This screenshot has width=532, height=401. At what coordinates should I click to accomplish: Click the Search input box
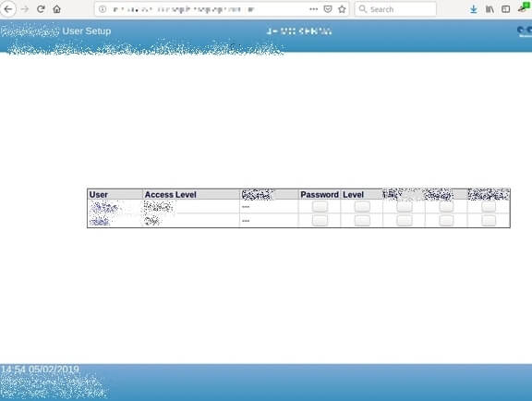(x=395, y=9)
